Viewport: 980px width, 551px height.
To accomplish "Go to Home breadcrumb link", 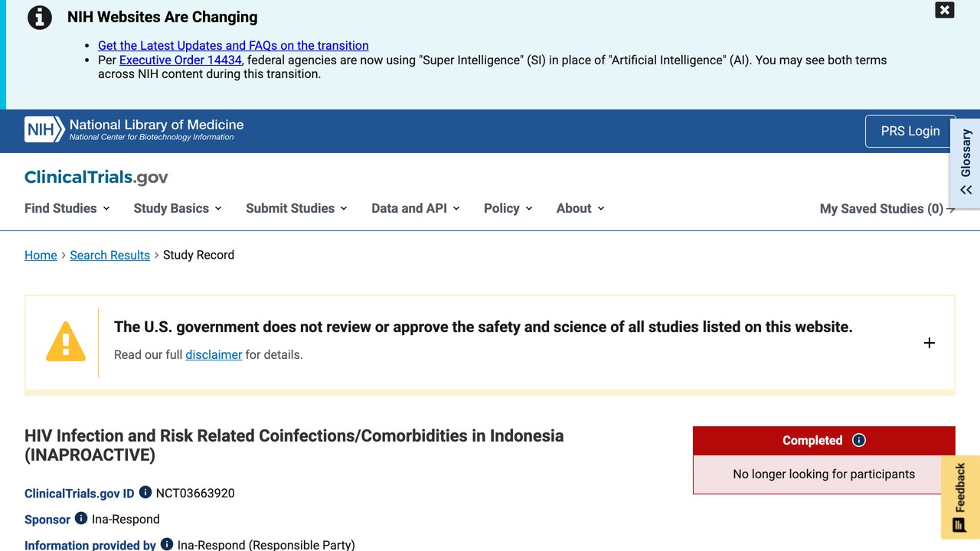I will pyautogui.click(x=41, y=255).
